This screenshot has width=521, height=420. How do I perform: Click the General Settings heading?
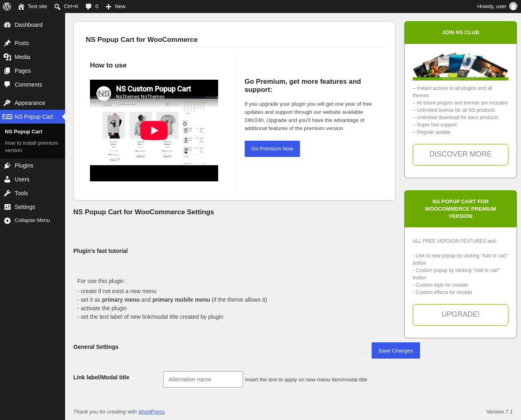[96, 347]
